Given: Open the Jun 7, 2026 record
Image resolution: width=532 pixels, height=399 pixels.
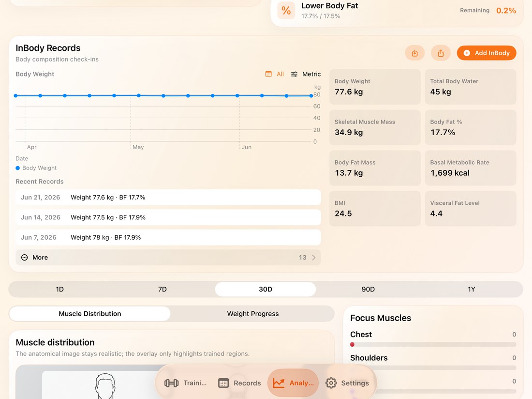Looking at the screenshot, I should tap(168, 237).
